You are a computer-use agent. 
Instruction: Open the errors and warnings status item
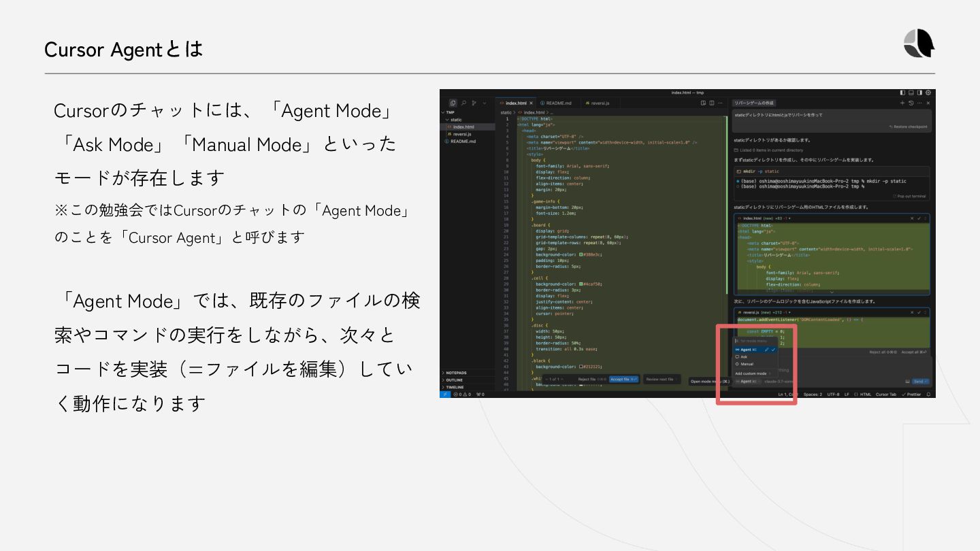[462, 395]
